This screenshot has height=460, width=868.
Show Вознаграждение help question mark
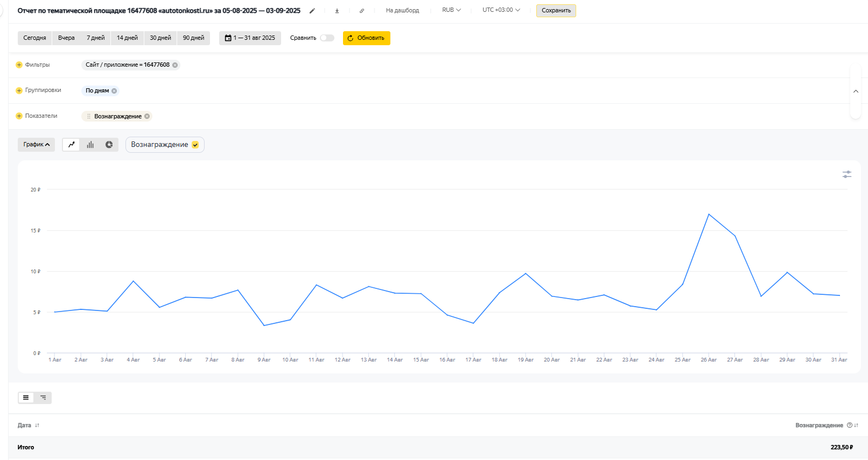tap(850, 425)
